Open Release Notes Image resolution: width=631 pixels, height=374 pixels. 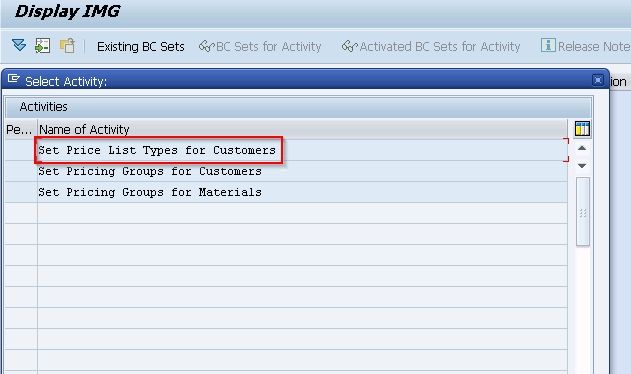coord(594,46)
